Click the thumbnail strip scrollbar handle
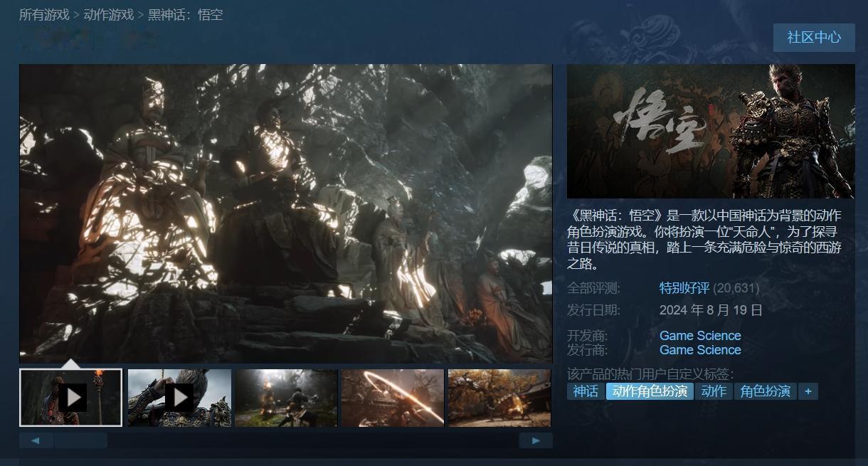This screenshot has width=868, height=466. click(80, 440)
